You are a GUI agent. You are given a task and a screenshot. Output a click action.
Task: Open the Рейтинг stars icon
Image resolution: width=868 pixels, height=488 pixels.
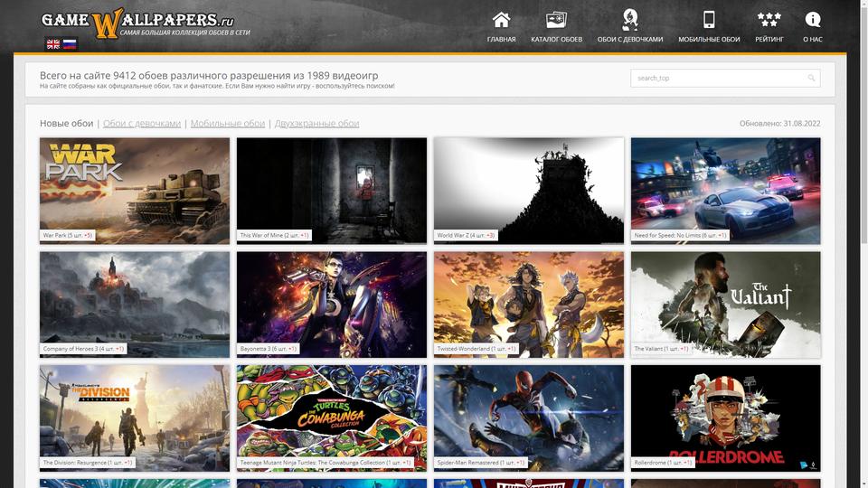tap(769, 20)
